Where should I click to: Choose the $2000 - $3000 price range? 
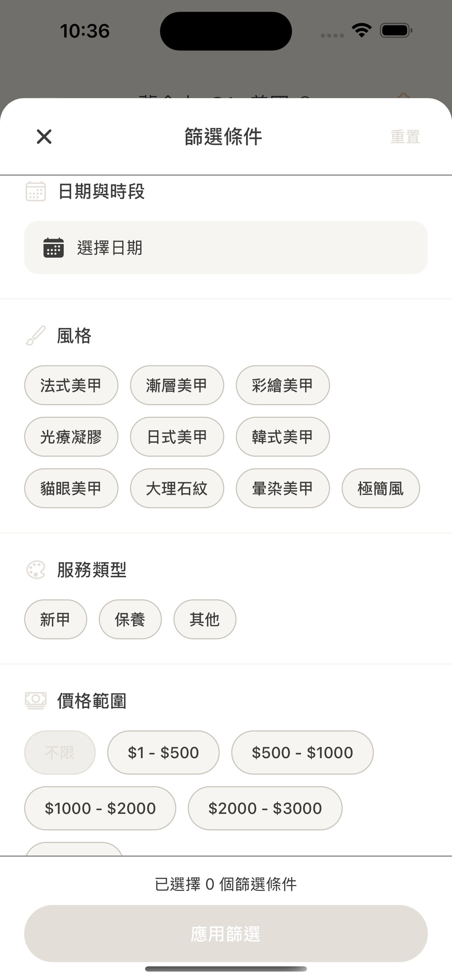265,808
